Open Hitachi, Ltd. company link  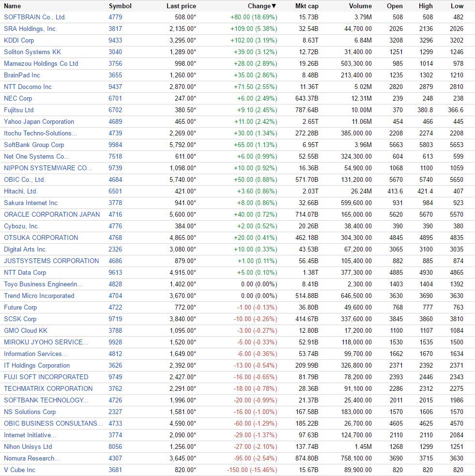coord(20,192)
